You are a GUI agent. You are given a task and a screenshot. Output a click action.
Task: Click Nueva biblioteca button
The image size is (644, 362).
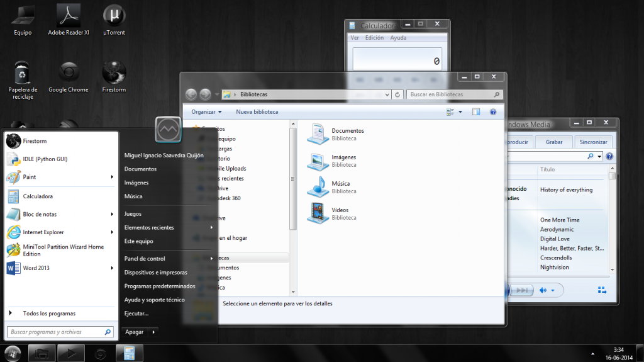[x=257, y=112]
